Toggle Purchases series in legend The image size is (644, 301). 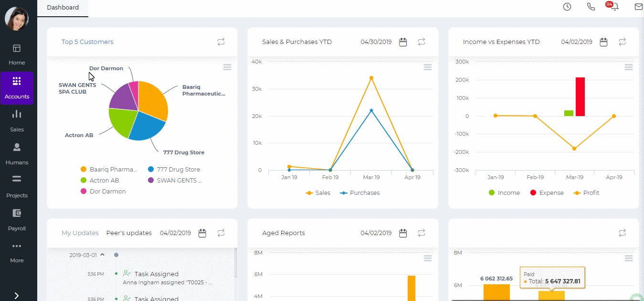pyautogui.click(x=359, y=193)
